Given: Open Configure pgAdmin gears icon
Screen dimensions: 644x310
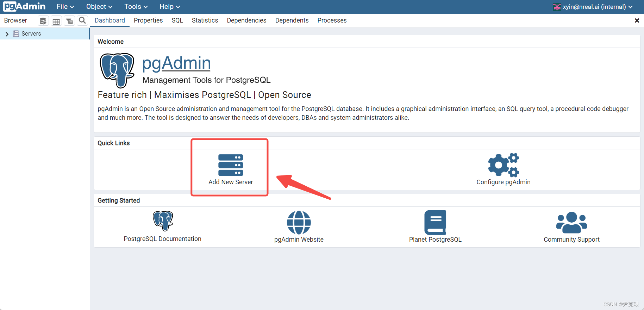Looking at the screenshot, I should 504,165.
